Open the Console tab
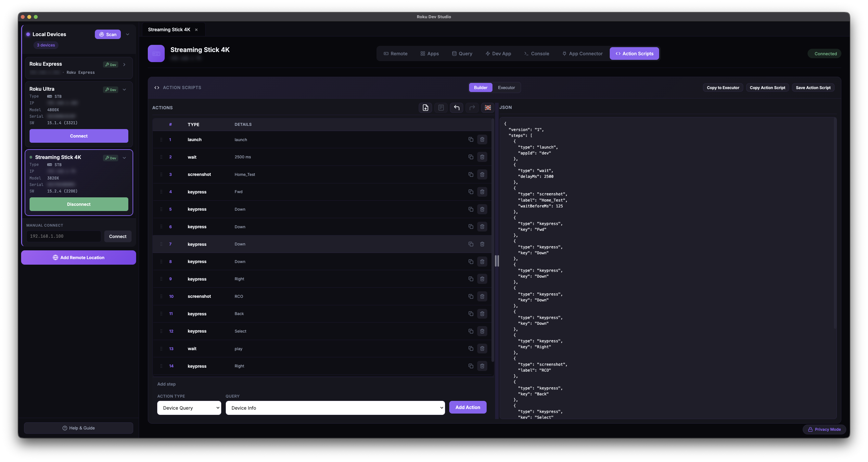 click(x=536, y=54)
